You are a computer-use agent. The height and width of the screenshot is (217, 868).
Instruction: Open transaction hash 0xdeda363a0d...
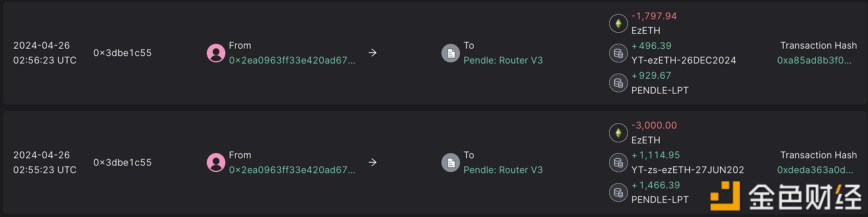coord(815,170)
